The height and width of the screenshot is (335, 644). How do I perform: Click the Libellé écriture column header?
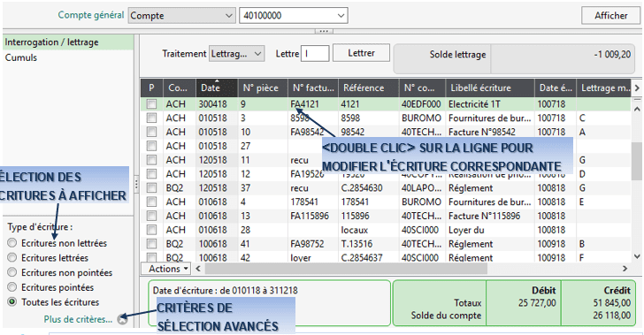[489, 88]
